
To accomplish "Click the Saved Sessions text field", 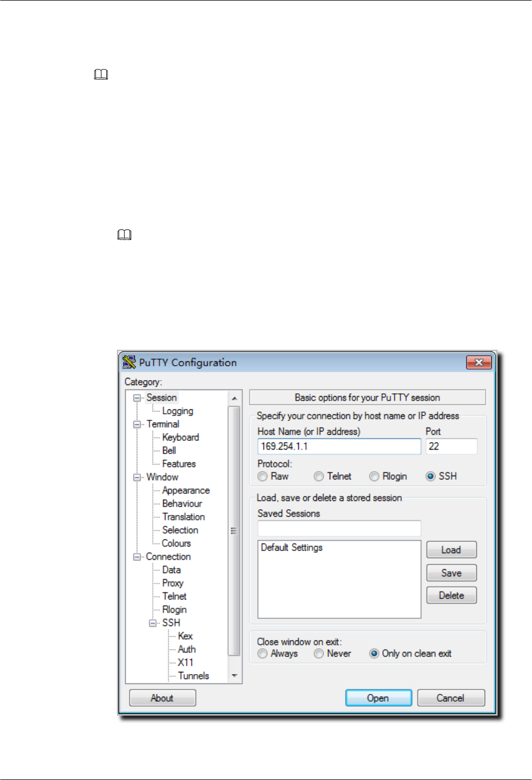I will [x=339, y=528].
